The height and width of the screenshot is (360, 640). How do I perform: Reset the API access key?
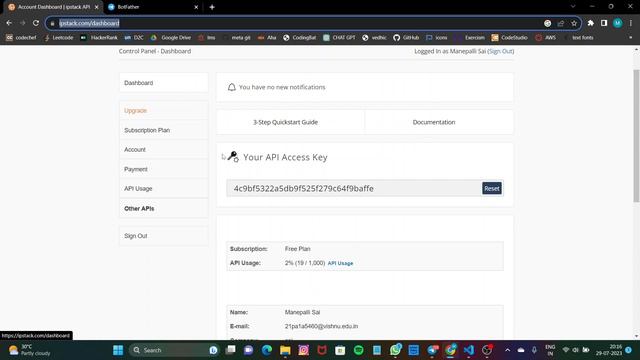[492, 189]
